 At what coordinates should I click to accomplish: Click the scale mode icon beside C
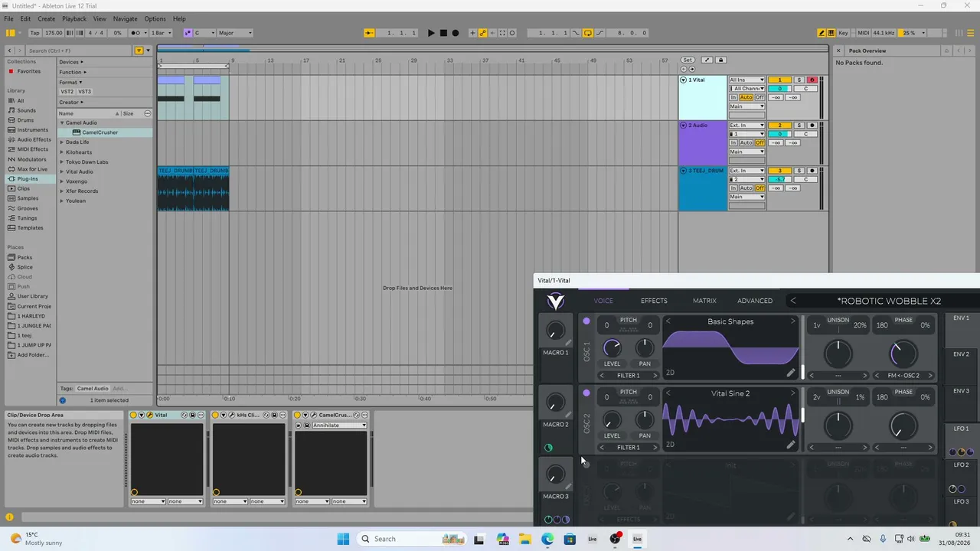(188, 33)
